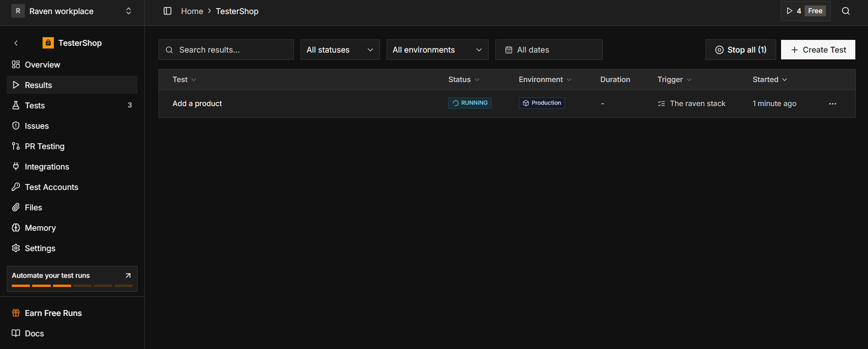Screen dimensions: 868x349
Task: Click the back arrow beside TesterShop
Action: pyautogui.click(x=16, y=43)
